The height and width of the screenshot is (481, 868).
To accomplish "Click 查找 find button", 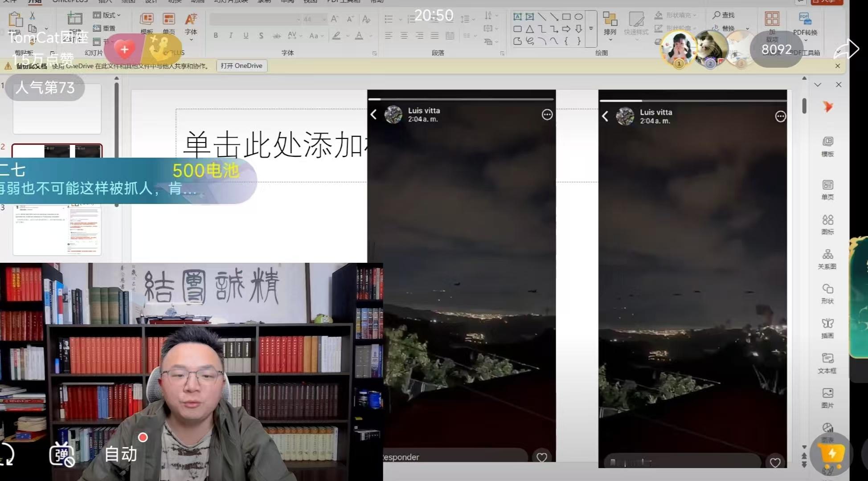I will click(724, 15).
